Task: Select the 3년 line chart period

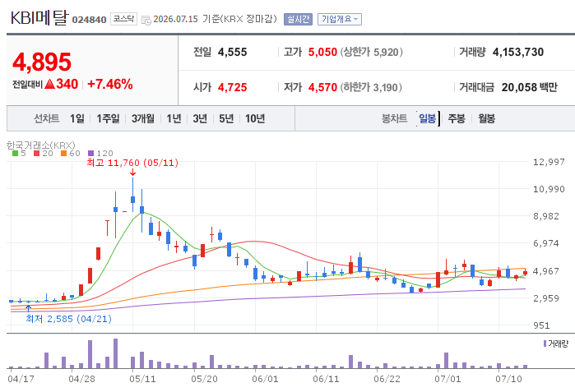Action: click(200, 118)
